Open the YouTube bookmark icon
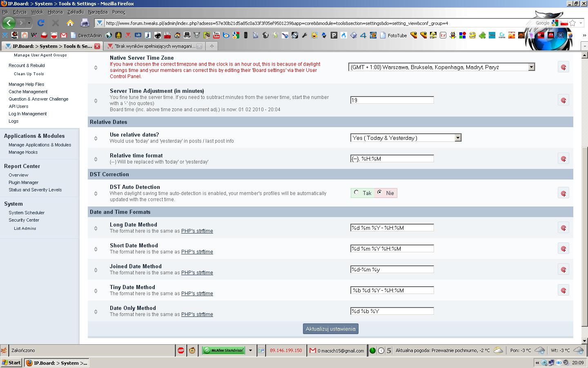This screenshot has height=368, width=588. point(216,36)
